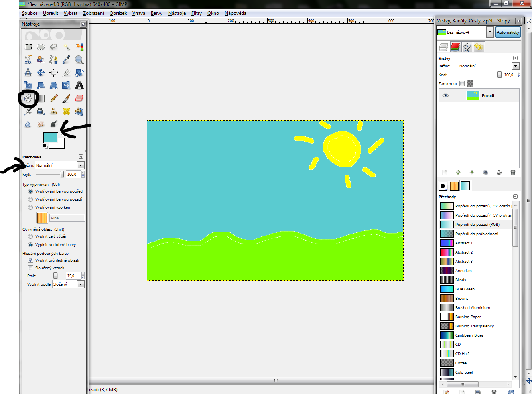Screen dimensions: 532x394
Task: Open the tool Režim dropdown
Action: (81, 165)
